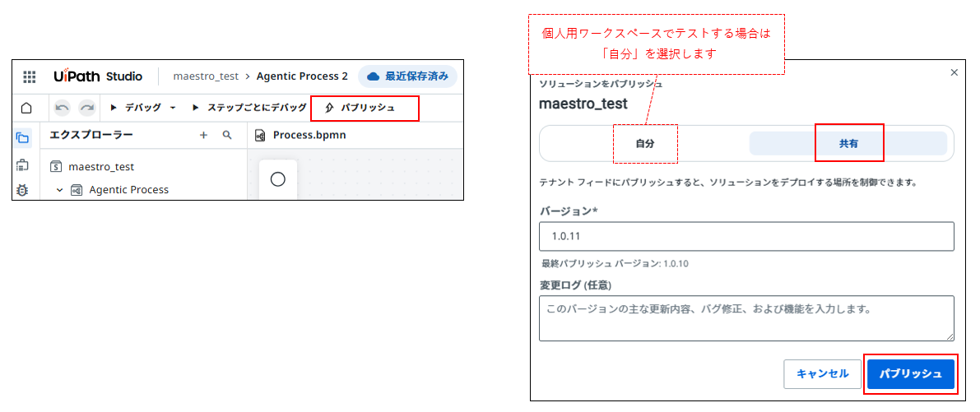Collapse the Agentic Process tree node
Image resolution: width=980 pixels, height=412 pixels.
[x=59, y=190]
